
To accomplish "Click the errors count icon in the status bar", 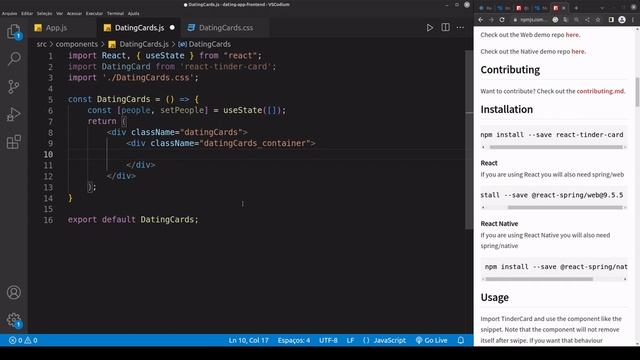I will pyautogui.click(x=12, y=340).
